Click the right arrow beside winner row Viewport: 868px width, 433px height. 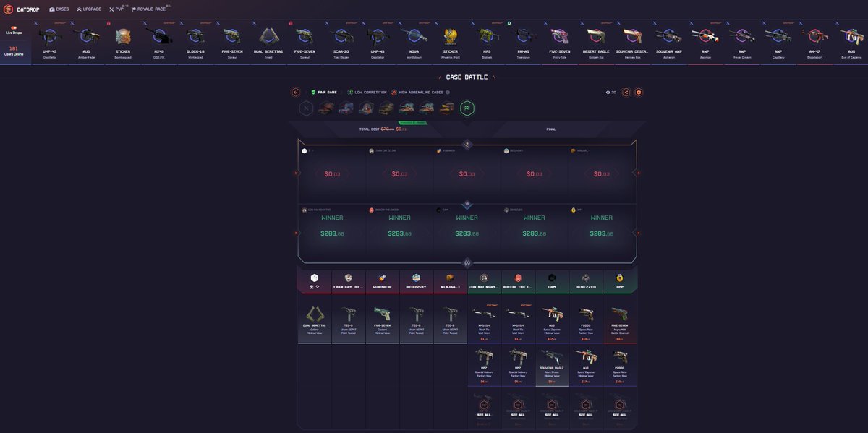pyautogui.click(x=638, y=233)
